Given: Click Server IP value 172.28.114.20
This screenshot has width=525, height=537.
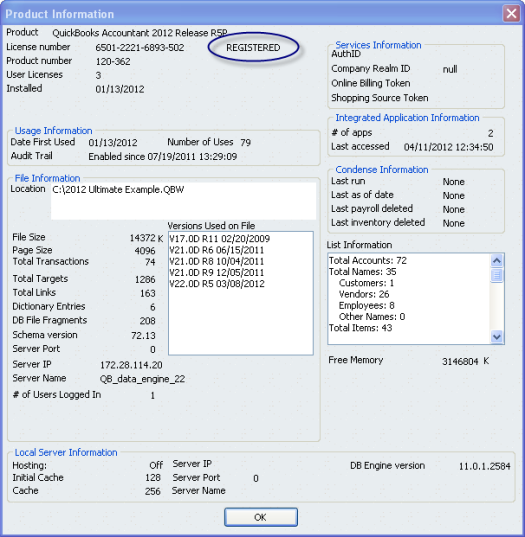Looking at the screenshot, I should tap(131, 365).
